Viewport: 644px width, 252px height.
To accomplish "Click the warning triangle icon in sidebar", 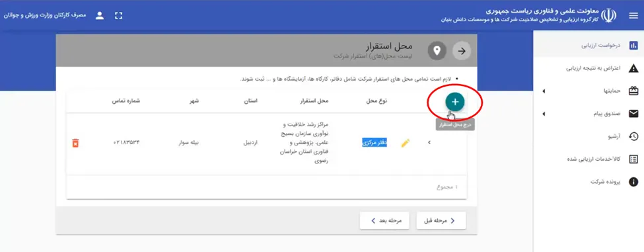I will (633, 68).
